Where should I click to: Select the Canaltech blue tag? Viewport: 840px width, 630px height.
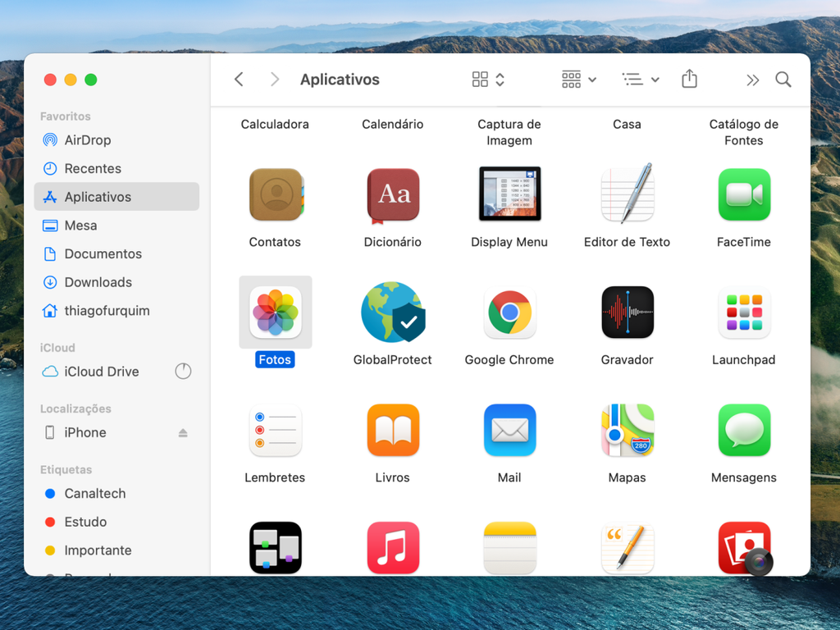tap(116, 493)
